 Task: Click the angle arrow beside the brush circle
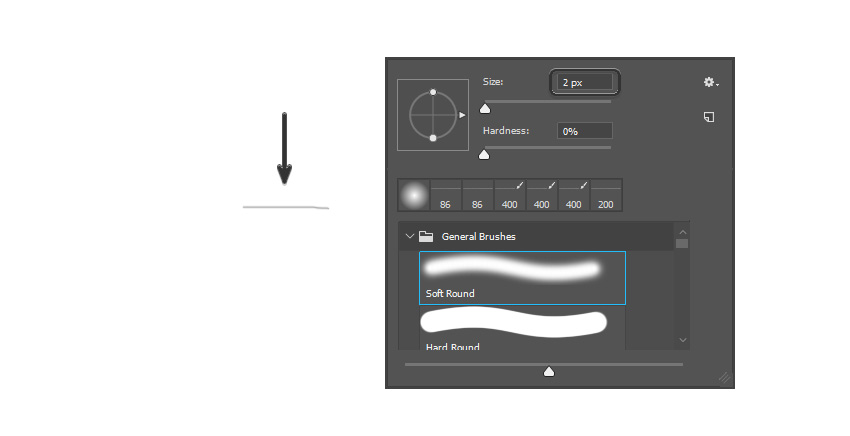(462, 115)
